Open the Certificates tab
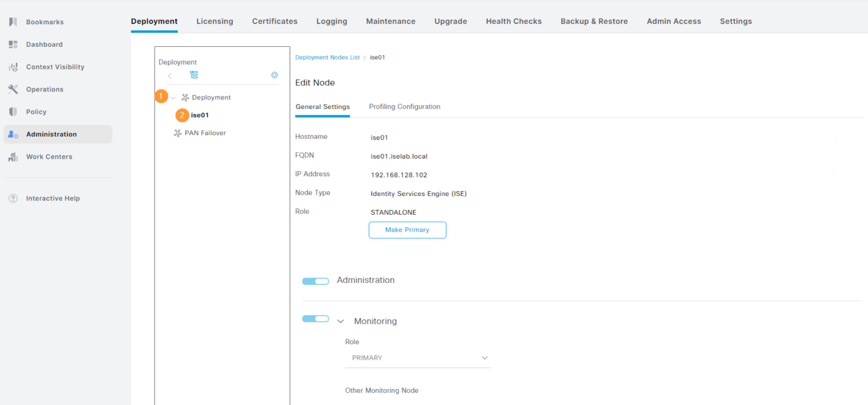This screenshot has width=868, height=405. (275, 21)
